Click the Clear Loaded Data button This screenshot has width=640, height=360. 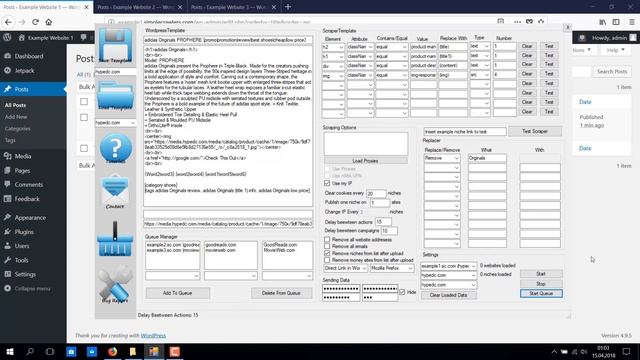click(448, 295)
